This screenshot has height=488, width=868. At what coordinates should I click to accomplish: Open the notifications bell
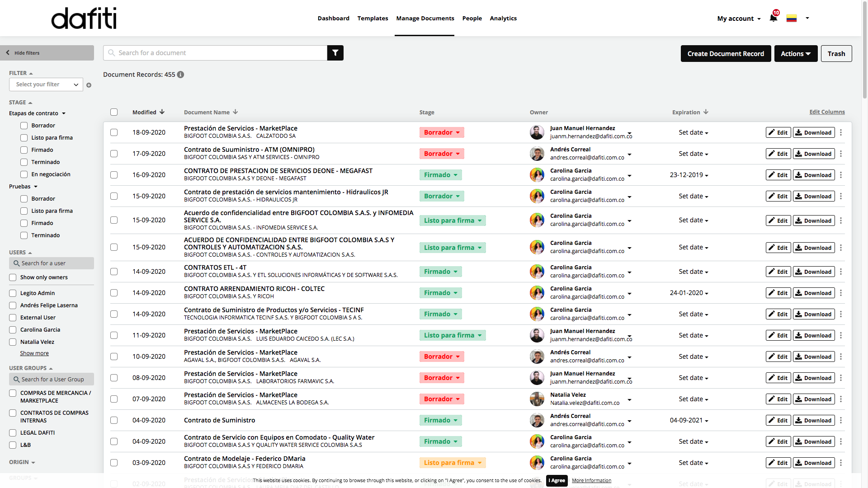774,18
